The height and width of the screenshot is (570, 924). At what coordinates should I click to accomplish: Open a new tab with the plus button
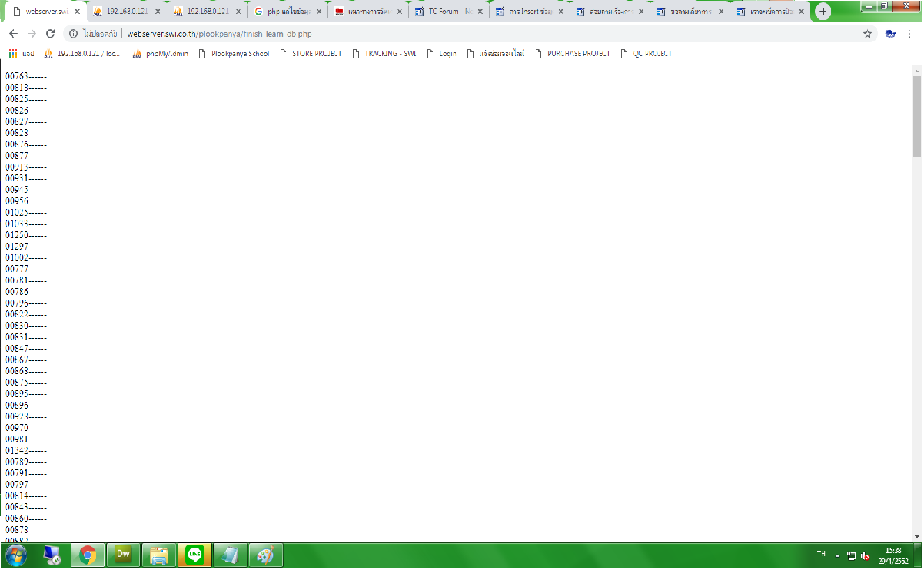823,12
